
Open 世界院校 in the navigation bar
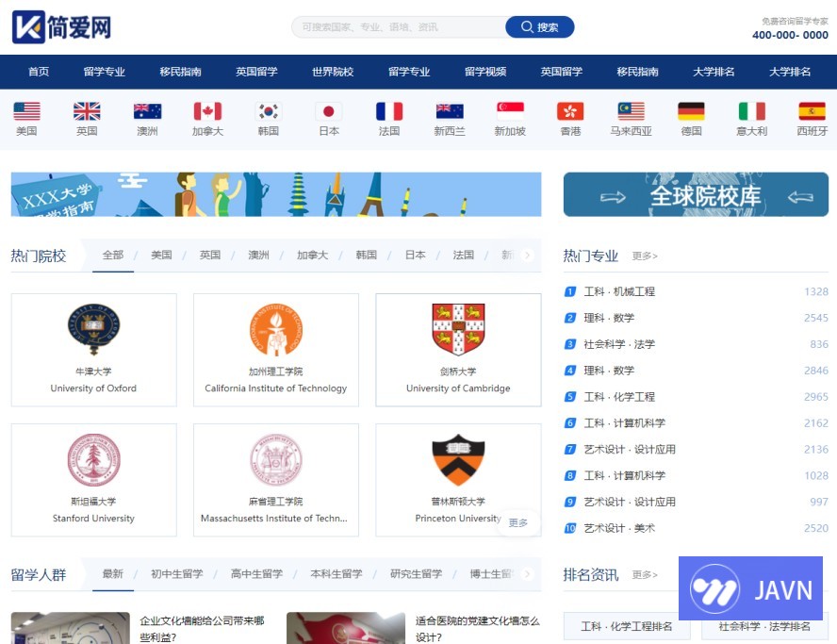333,72
